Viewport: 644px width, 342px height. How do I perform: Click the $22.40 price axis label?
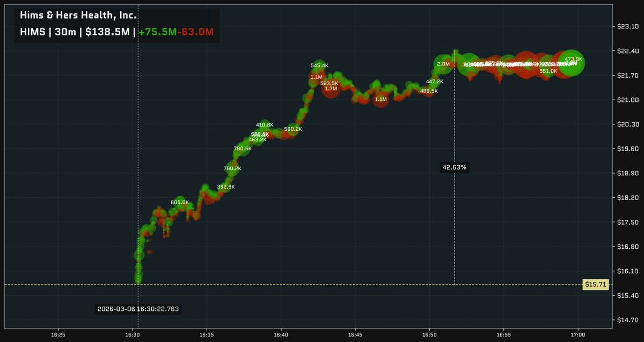pos(627,51)
